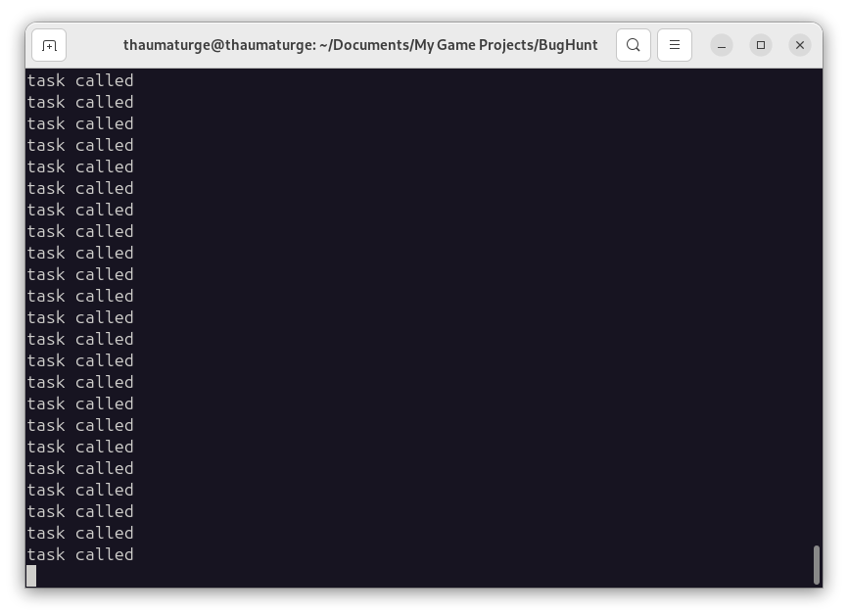This screenshot has height=616, width=848.
Task: Open the terminal search tool
Action: (634, 45)
